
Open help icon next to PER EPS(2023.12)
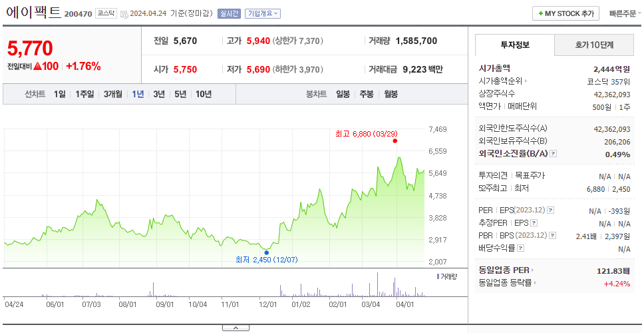551,210
